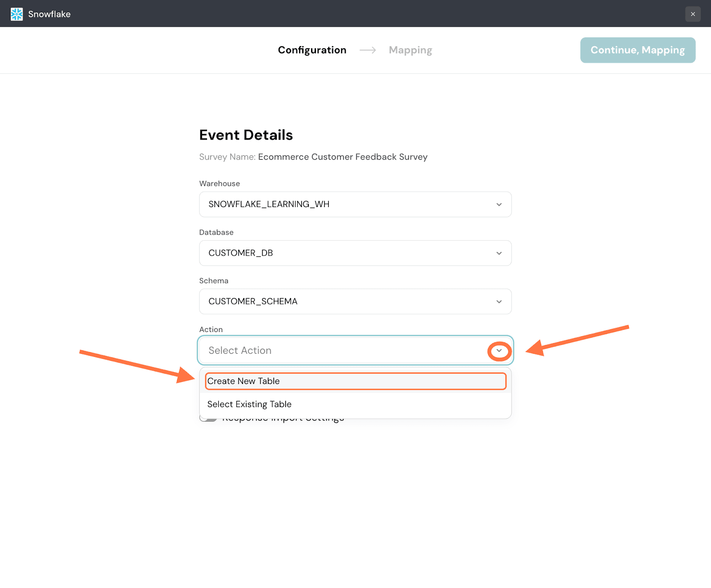Image resolution: width=711 pixels, height=588 pixels.
Task: Close the Snowflake configuration dialog
Action: [x=692, y=14]
